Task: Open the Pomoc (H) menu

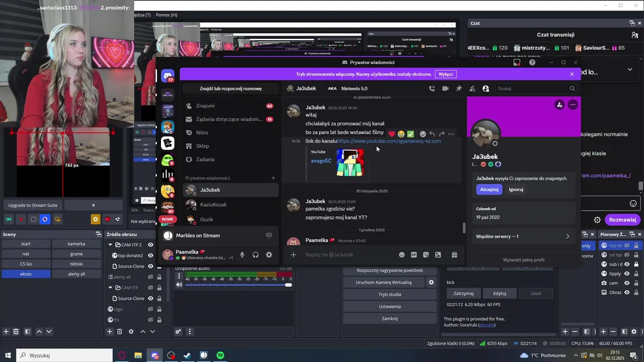Action: (x=167, y=15)
